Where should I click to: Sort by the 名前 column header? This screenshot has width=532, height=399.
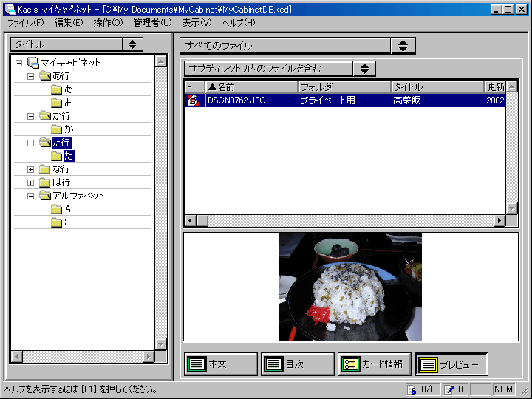(252, 87)
